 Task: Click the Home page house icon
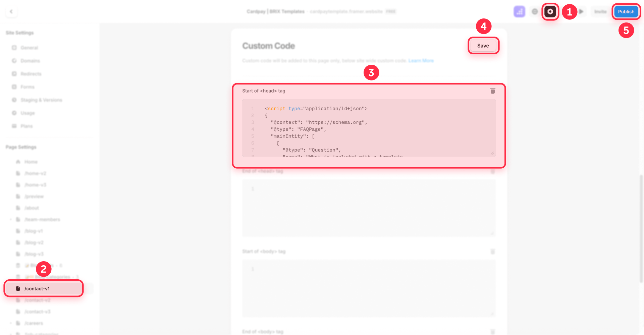click(x=18, y=162)
